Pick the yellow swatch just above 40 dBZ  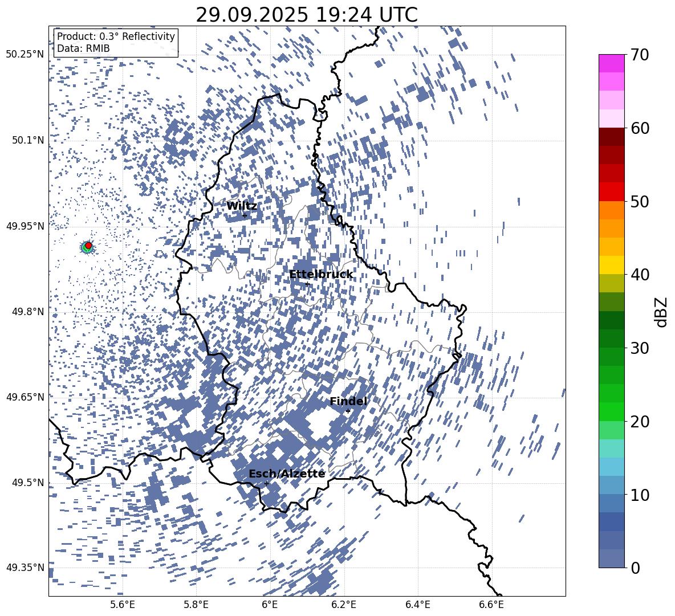611,265
